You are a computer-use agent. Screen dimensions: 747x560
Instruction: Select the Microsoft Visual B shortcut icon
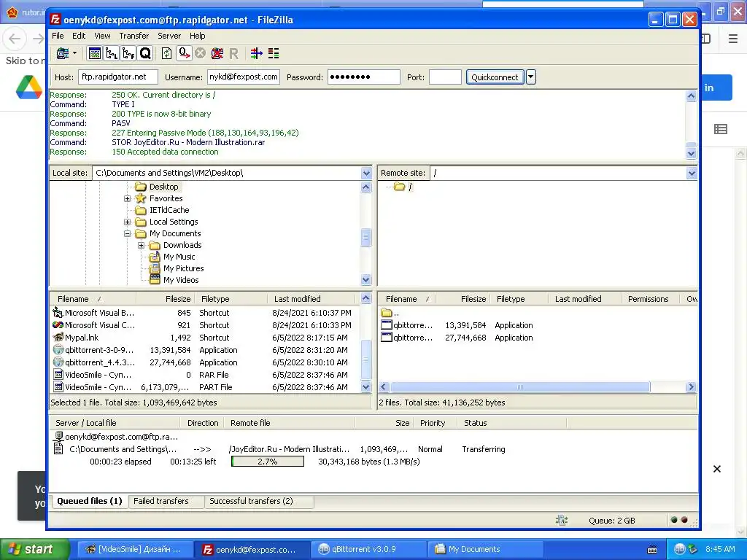click(x=58, y=312)
